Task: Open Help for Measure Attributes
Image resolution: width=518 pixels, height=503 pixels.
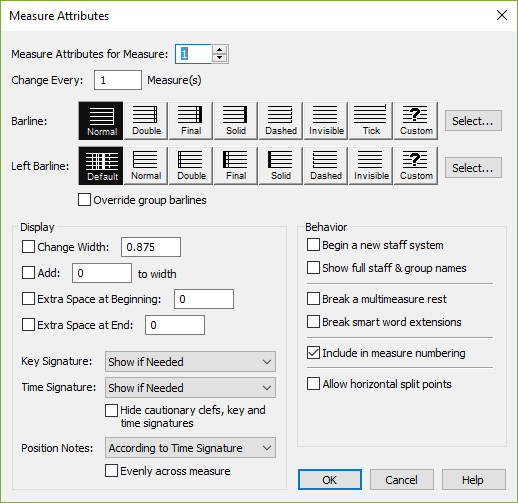Action: (474, 480)
